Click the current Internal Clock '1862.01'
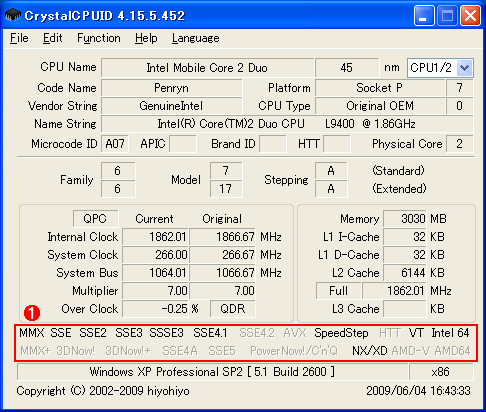 [155, 237]
